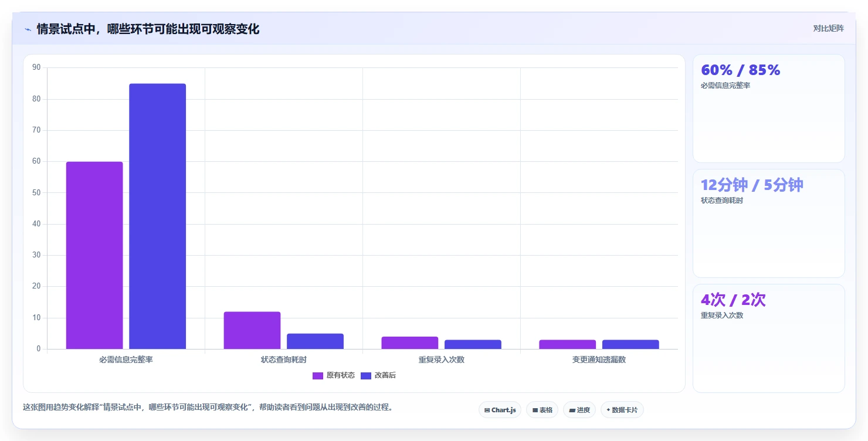The image size is (868, 441).
Task: Click the purple 必需信息完整率 bar
Action: (94, 255)
